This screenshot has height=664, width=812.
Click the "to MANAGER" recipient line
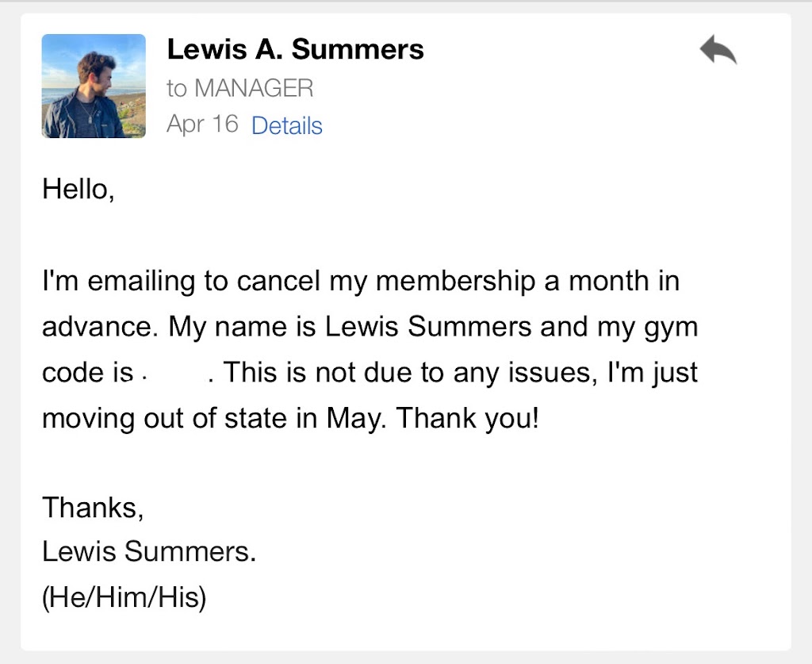click(x=239, y=88)
